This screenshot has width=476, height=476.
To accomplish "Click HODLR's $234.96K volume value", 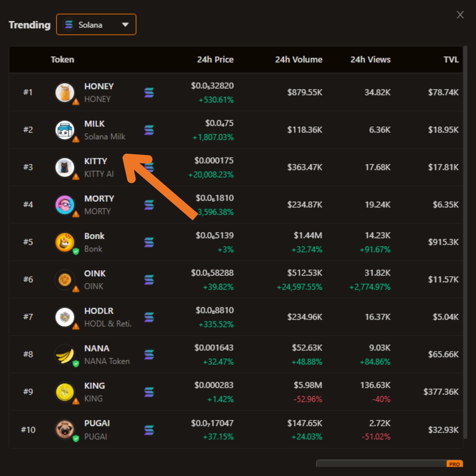I will tap(305, 317).
